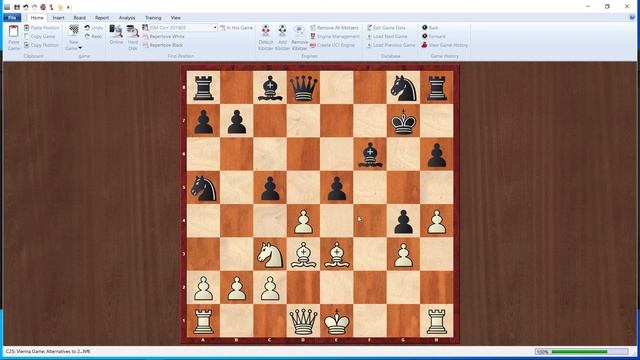Image resolution: width=640 pixels, height=360 pixels.
Task: Click the Paste Game clipboard icon
Action: pyautogui.click(x=13, y=32)
